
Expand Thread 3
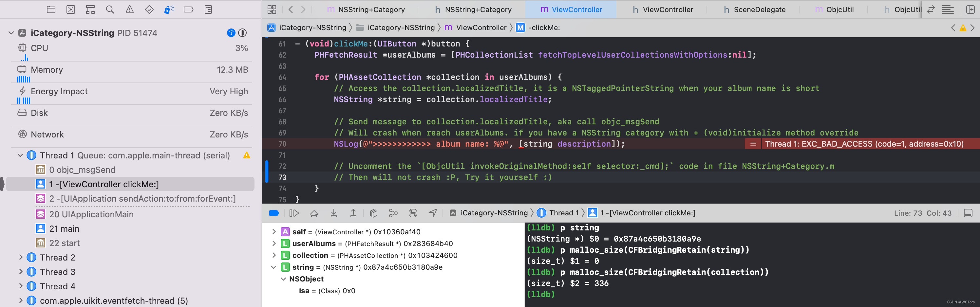pyautogui.click(x=21, y=272)
